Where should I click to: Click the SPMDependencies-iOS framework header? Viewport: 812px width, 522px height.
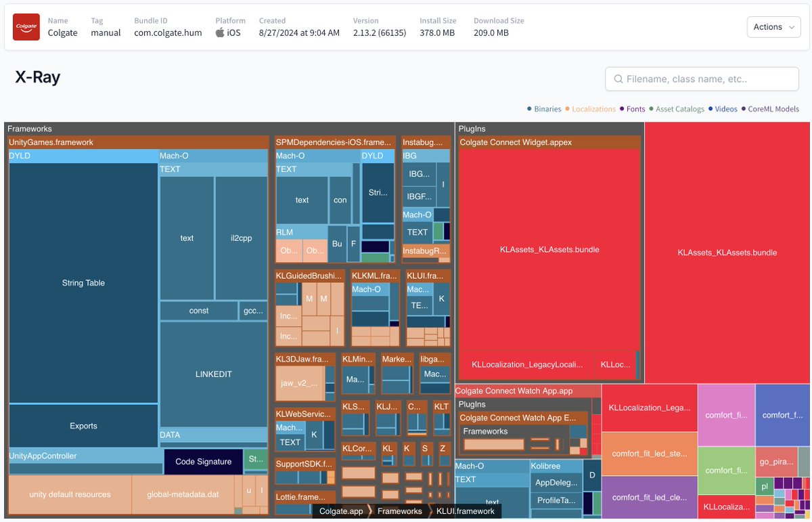[335, 142]
